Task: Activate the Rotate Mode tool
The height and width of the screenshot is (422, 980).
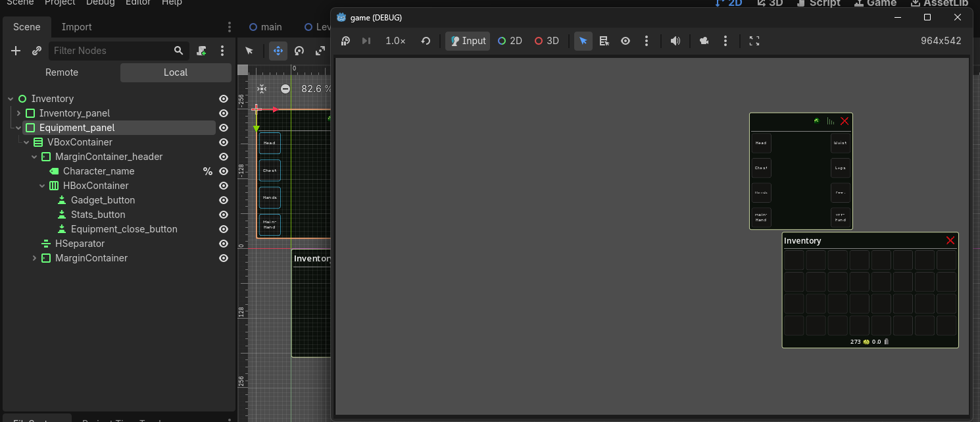Action: pyautogui.click(x=299, y=51)
